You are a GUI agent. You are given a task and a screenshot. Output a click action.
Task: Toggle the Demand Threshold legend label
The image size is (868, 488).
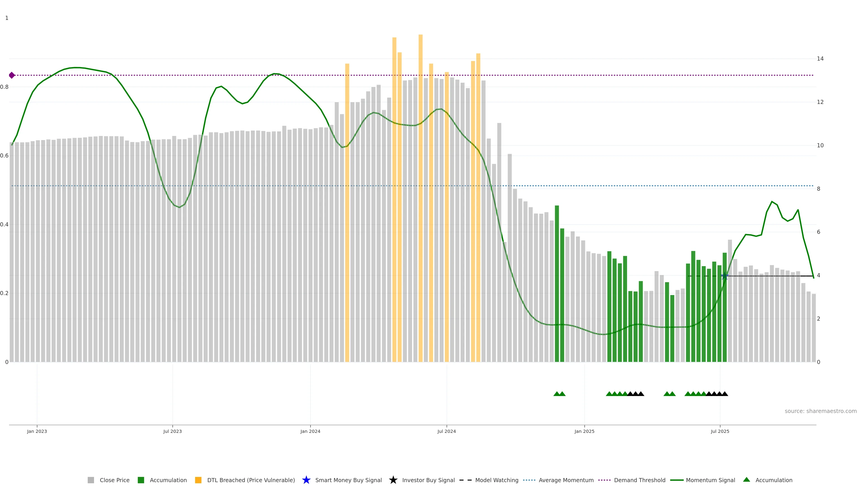(x=639, y=480)
